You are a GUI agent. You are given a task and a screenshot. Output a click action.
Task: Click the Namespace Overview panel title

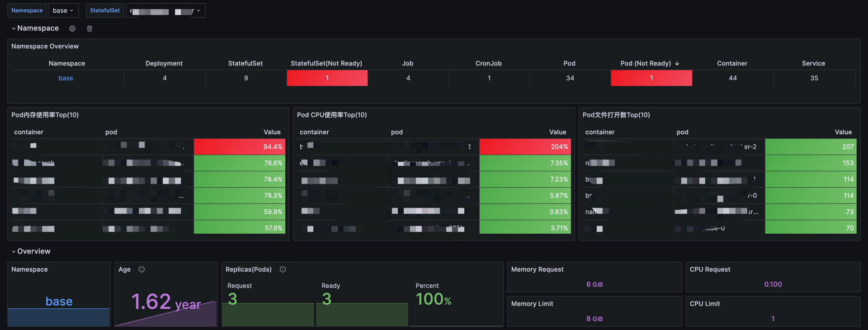[x=45, y=46]
